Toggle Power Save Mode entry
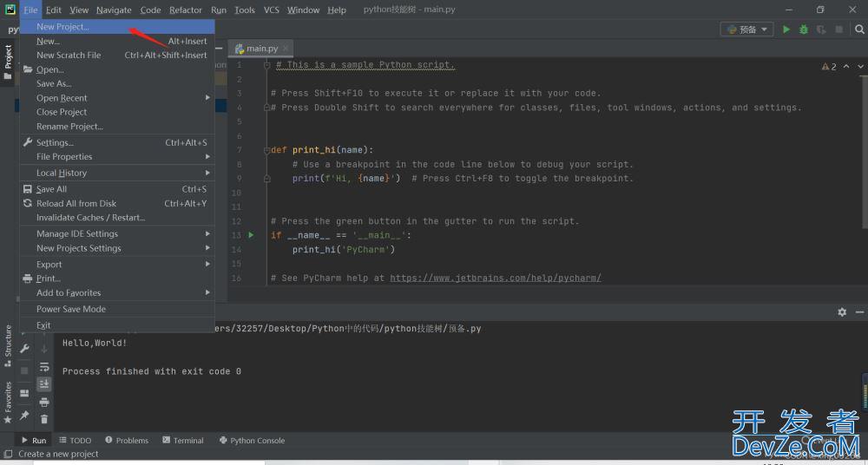Viewport: 868px width, 465px height. click(x=117, y=309)
